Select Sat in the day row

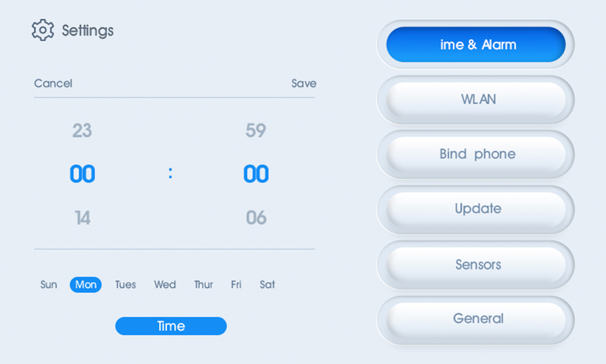click(267, 285)
